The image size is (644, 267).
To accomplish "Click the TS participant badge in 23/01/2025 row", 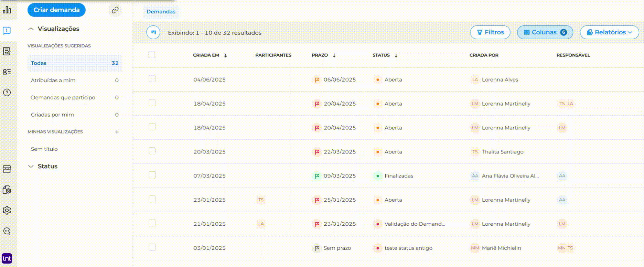I will [x=261, y=200].
